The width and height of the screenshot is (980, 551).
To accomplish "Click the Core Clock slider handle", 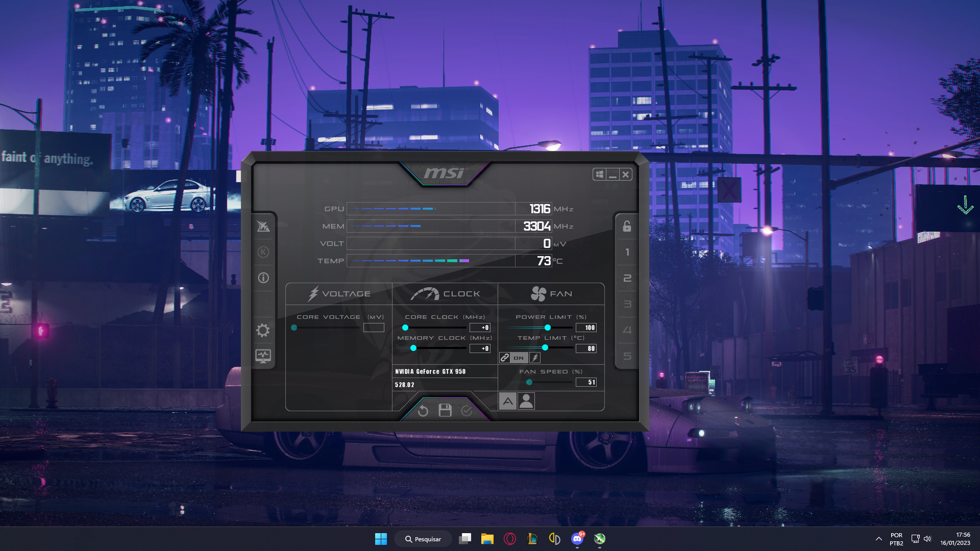I will tap(405, 328).
